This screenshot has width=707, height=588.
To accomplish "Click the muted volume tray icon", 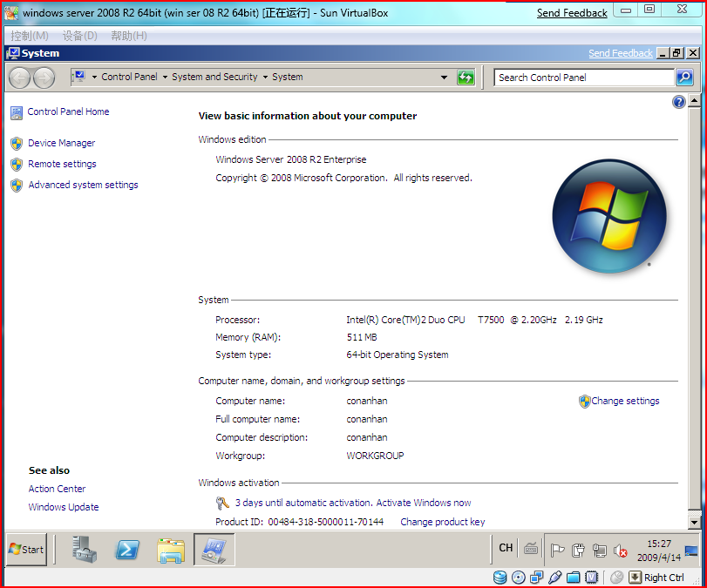I will click(621, 551).
